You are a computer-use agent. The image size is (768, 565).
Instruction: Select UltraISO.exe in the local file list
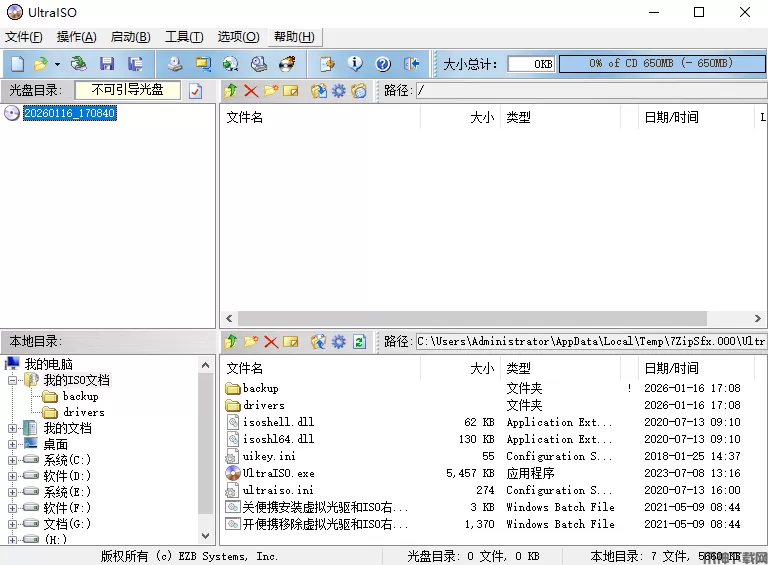(x=278, y=473)
